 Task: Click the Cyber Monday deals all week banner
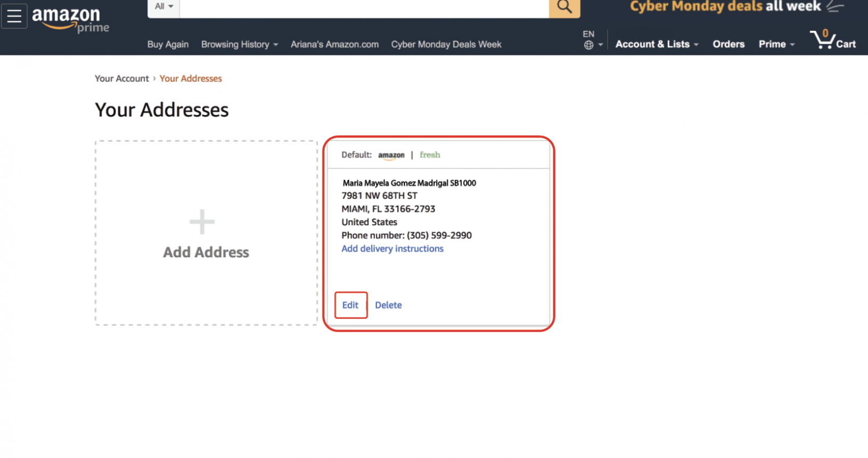click(x=737, y=6)
